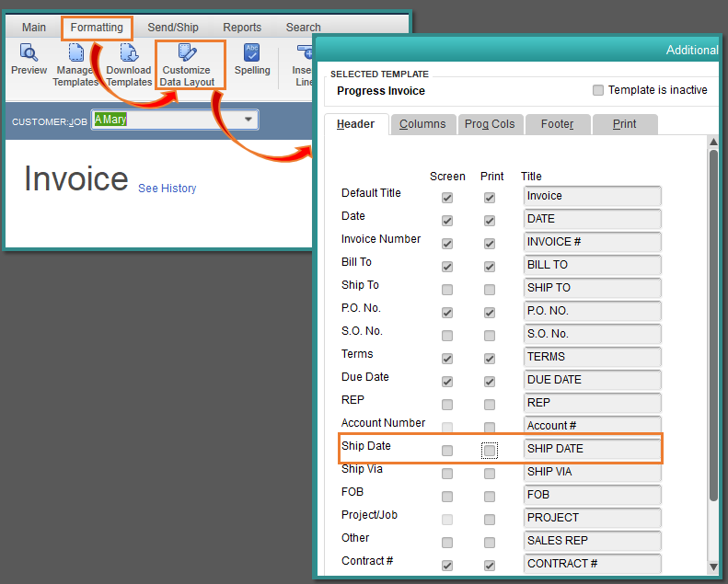728x584 pixels.
Task: Switch to the Main ribbon tab
Action: (x=34, y=28)
